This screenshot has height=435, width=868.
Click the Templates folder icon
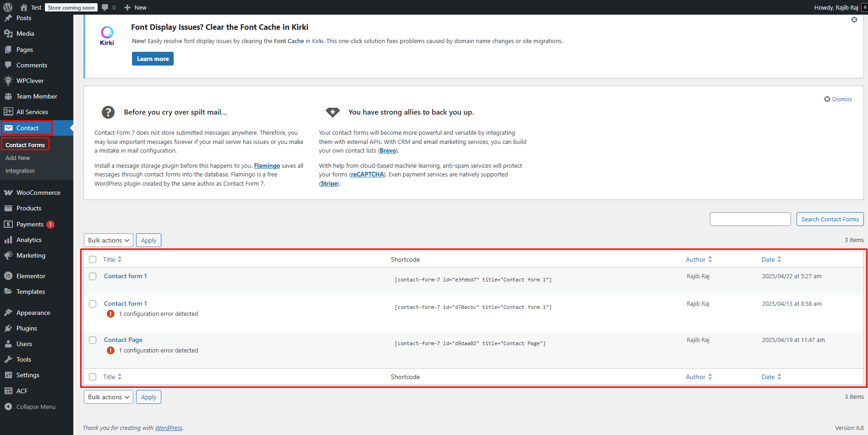click(x=8, y=292)
